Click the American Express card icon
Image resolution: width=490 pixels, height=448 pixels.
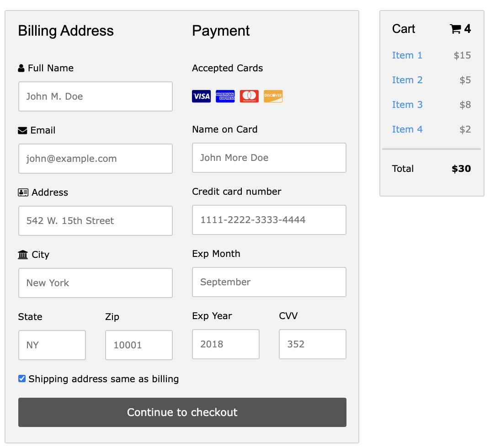coord(225,96)
